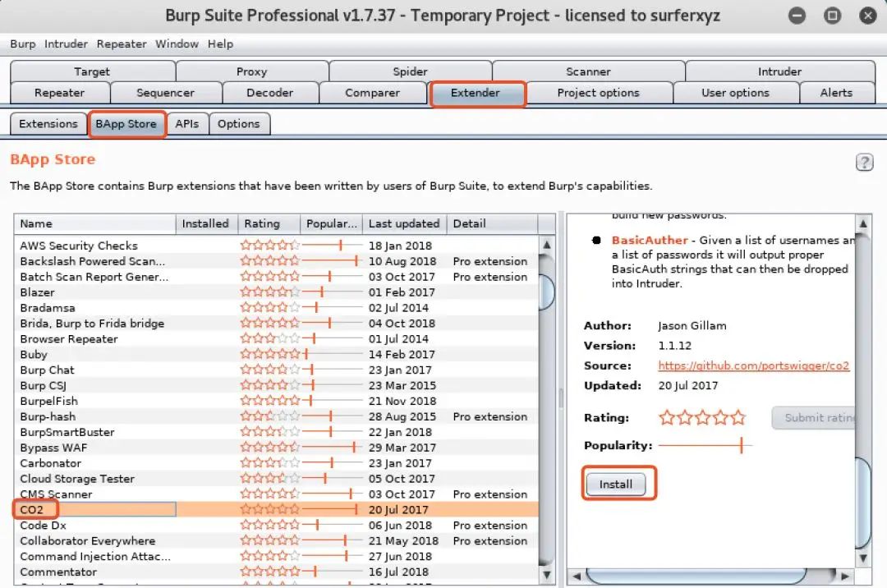Open the Window menu
This screenshot has width=887, height=588.
(177, 44)
